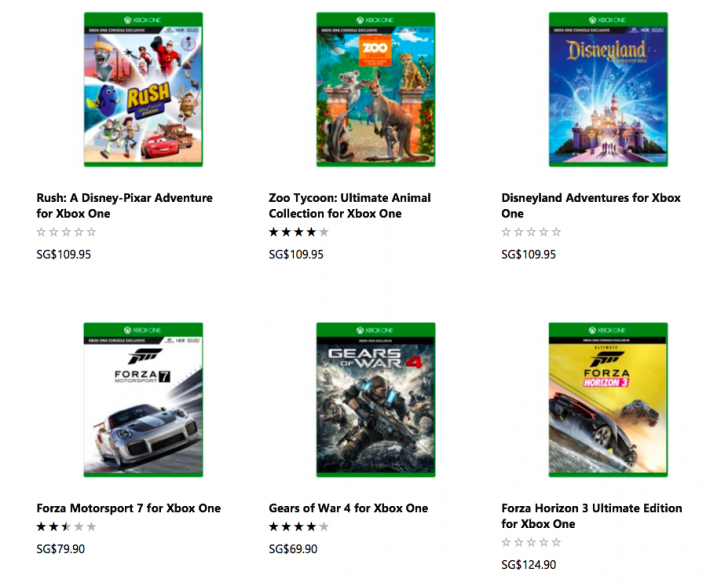Click the empty stars under Disneyland Adventures
Image resolution: width=710 pixels, height=583 pixels.
pyautogui.click(x=531, y=232)
